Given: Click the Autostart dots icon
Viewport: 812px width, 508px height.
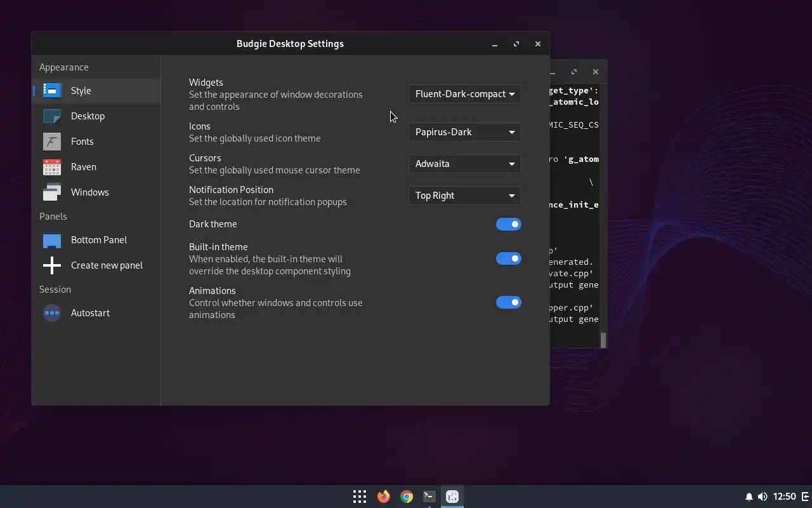Looking at the screenshot, I should (52, 313).
